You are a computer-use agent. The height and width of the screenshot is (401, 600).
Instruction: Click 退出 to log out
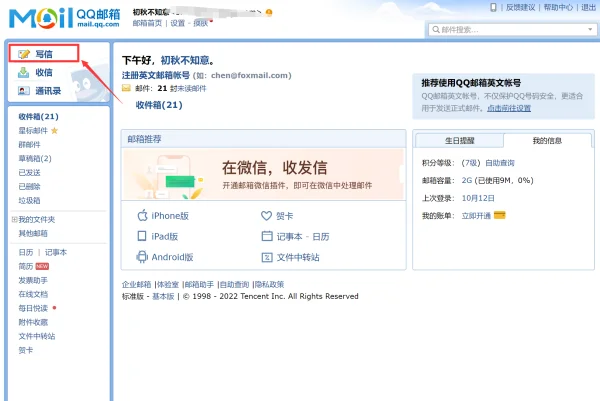(589, 7)
